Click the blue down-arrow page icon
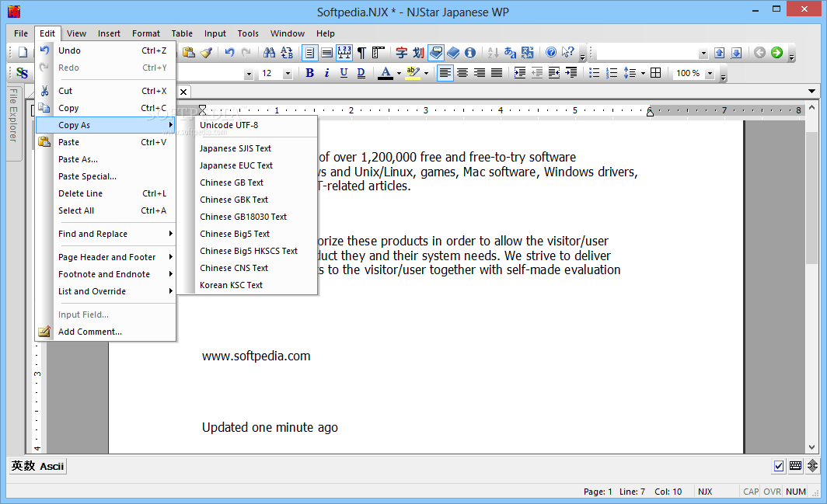Viewport: 827px width, 504px height. pos(737,52)
